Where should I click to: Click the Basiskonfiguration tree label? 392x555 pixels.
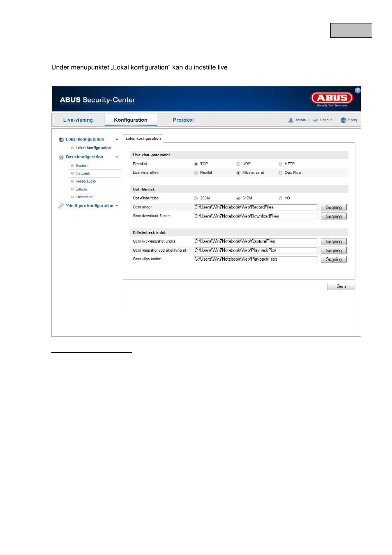tap(85, 157)
